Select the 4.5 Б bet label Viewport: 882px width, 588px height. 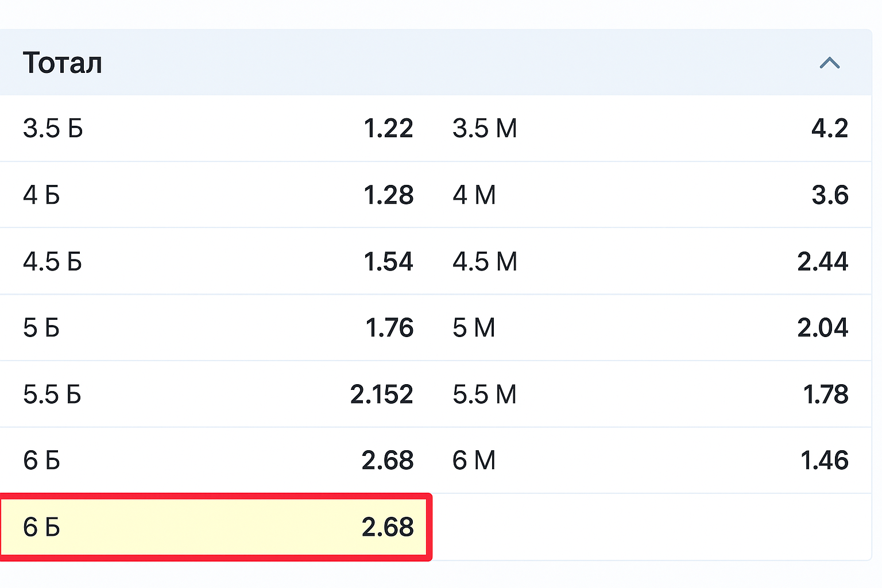(53, 262)
